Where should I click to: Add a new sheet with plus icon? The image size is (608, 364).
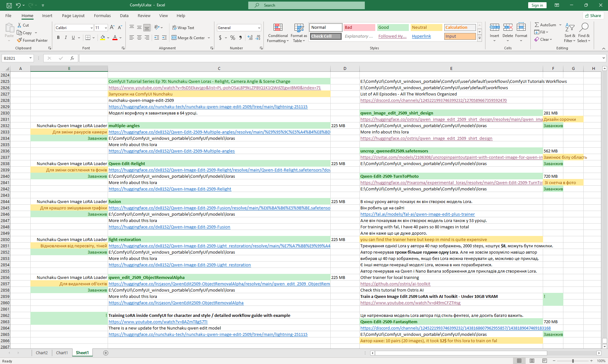tap(106, 353)
